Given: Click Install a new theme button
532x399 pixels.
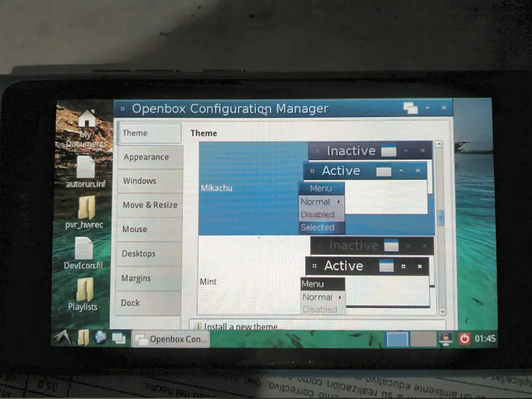Looking at the screenshot, I should click(x=317, y=325).
